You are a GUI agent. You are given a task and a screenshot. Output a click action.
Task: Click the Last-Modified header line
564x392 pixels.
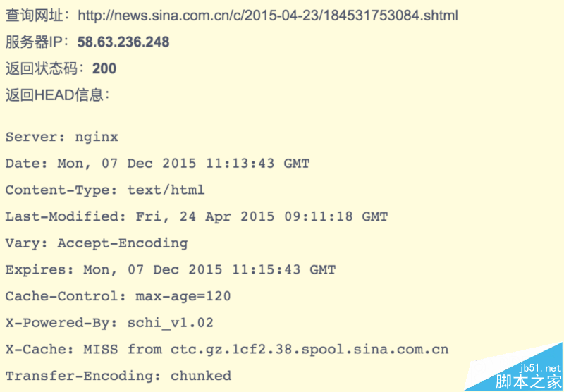pyautogui.click(x=197, y=217)
